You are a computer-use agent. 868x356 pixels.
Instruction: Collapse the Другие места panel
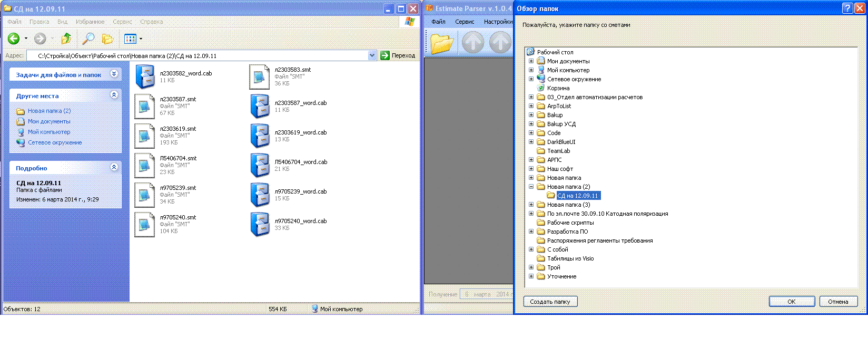coord(114,95)
